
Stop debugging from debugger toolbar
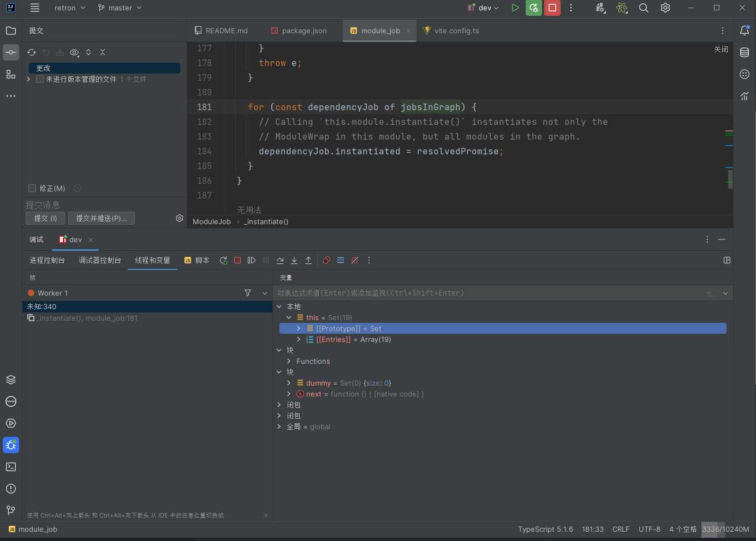pos(237,260)
